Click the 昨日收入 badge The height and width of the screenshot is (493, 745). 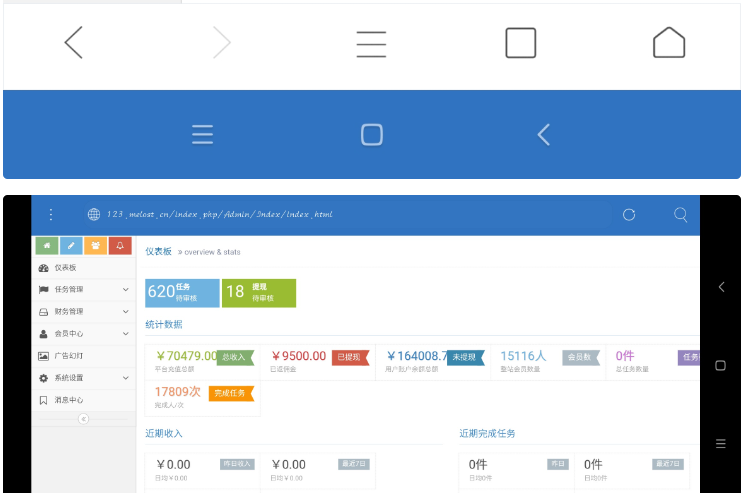[x=238, y=464]
